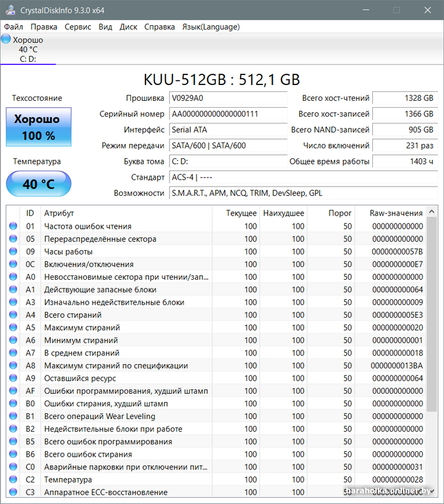444x504 pixels.
Task: Click the Атрибут column header
Action: click(x=126, y=213)
